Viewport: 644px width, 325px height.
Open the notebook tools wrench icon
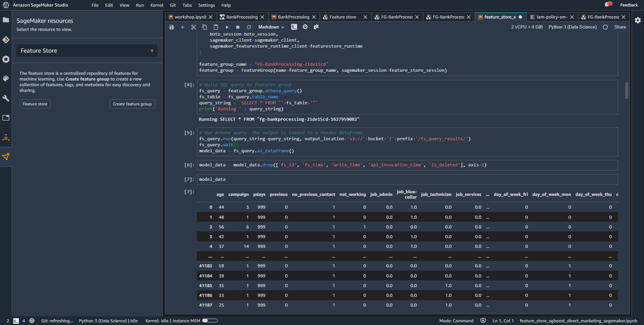6,98
